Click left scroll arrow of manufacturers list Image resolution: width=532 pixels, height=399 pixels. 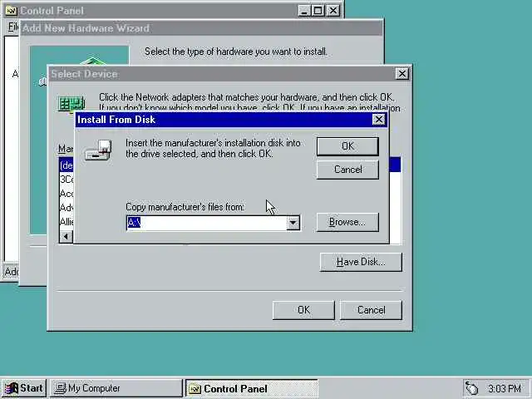[x=66, y=236]
